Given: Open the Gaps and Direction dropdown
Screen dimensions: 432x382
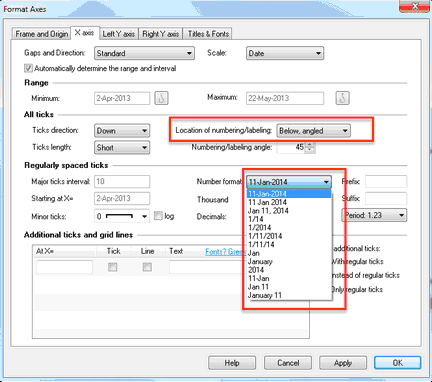Looking at the screenshot, I should tap(144, 53).
